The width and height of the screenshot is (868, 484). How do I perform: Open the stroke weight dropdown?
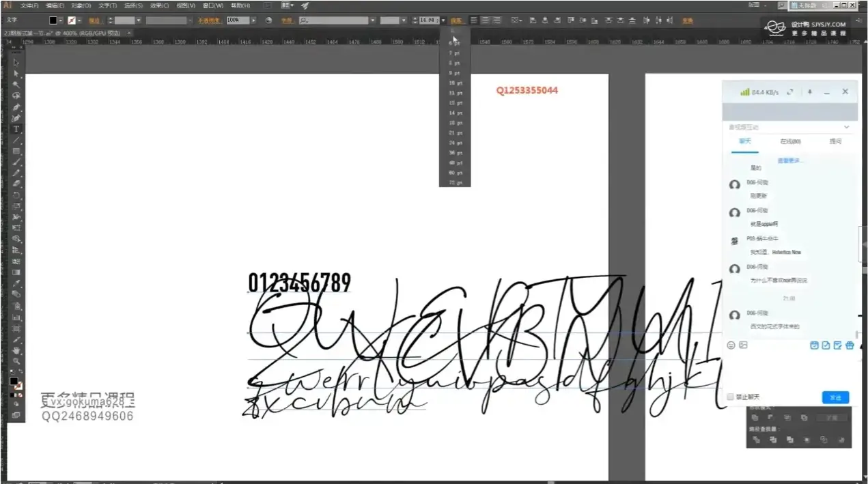(139, 20)
